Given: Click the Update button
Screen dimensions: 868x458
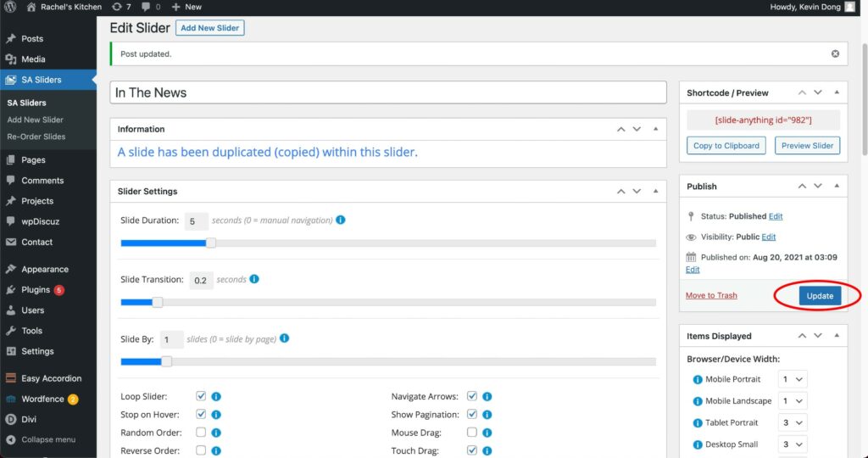Looking at the screenshot, I should [x=820, y=296].
